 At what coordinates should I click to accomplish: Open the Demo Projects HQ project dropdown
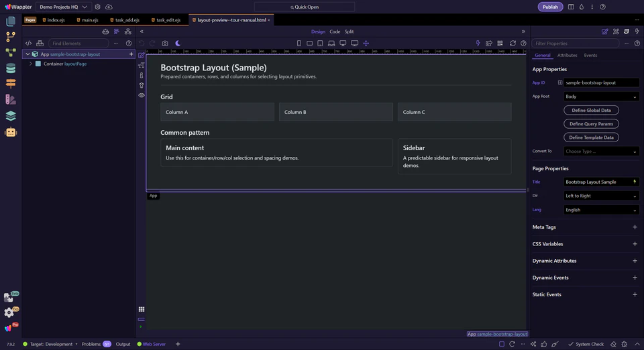tap(63, 7)
